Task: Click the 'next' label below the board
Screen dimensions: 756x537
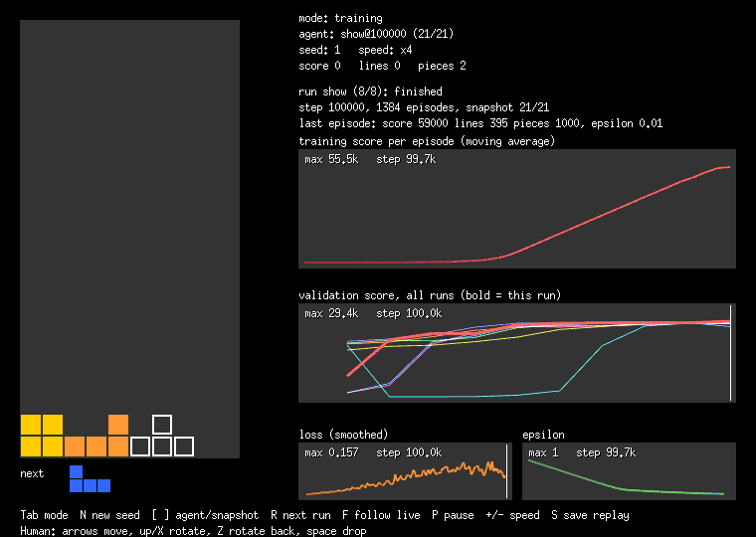Action: click(x=32, y=473)
